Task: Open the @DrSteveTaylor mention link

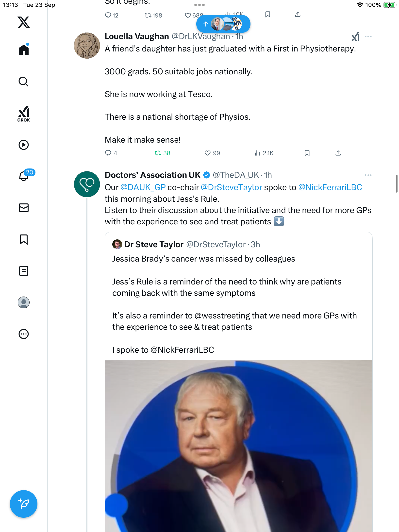Action: (x=231, y=187)
